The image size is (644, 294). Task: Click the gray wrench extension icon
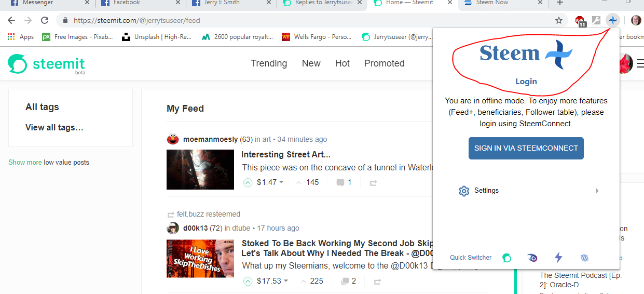pyautogui.click(x=596, y=21)
